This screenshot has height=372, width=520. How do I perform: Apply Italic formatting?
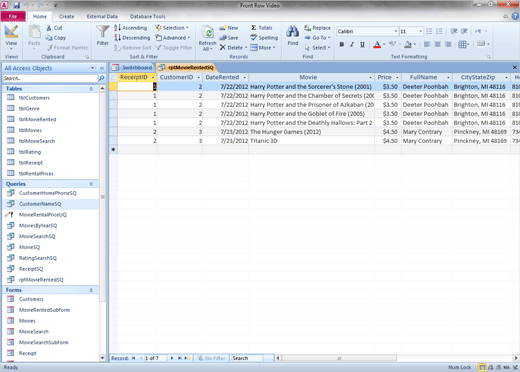pyautogui.click(x=352, y=44)
